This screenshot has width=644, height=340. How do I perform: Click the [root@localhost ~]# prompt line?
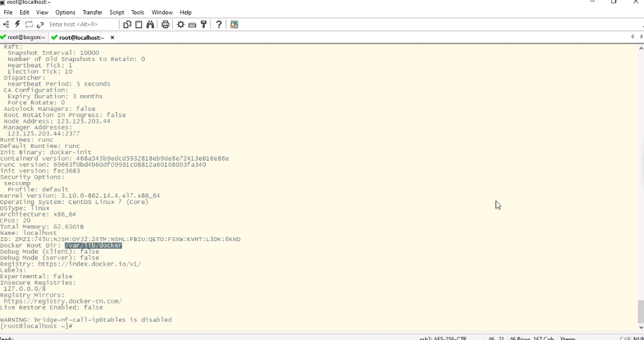click(x=36, y=326)
